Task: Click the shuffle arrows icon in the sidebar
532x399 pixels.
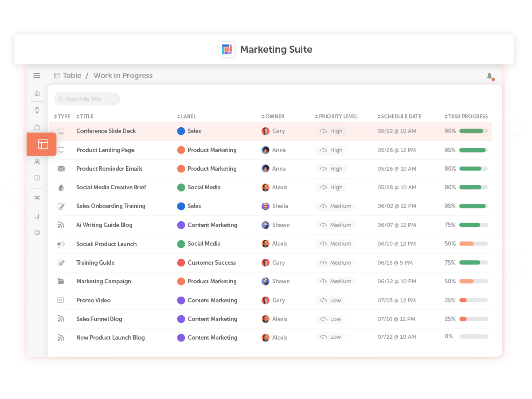Action: tap(37, 198)
